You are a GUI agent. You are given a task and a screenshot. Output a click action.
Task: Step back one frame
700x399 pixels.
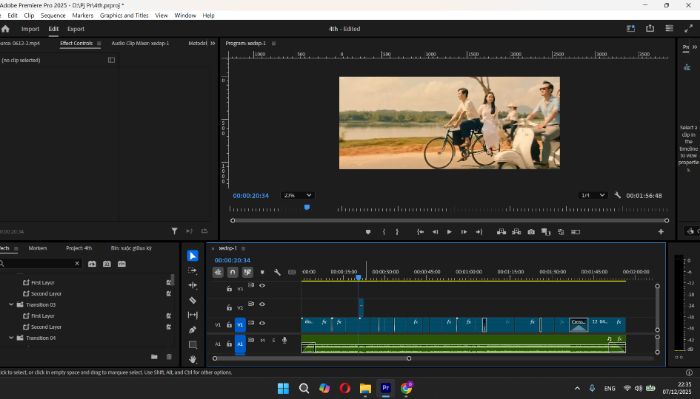pos(435,232)
